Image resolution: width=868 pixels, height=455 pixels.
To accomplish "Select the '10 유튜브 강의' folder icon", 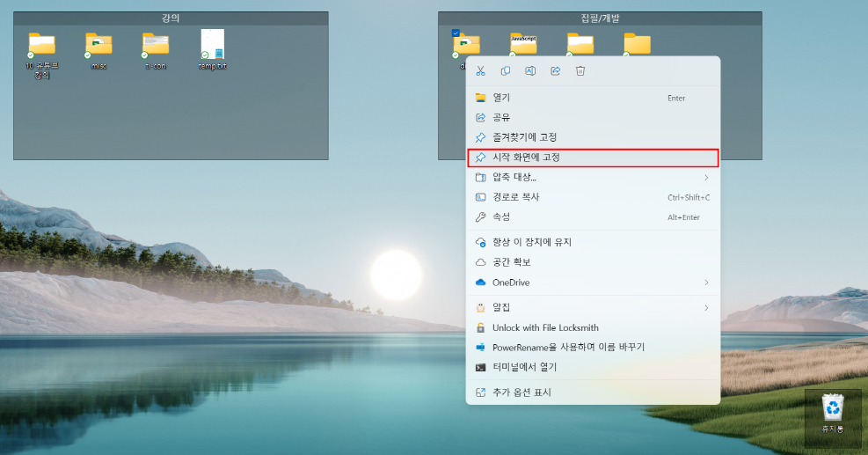I will [x=42, y=55].
